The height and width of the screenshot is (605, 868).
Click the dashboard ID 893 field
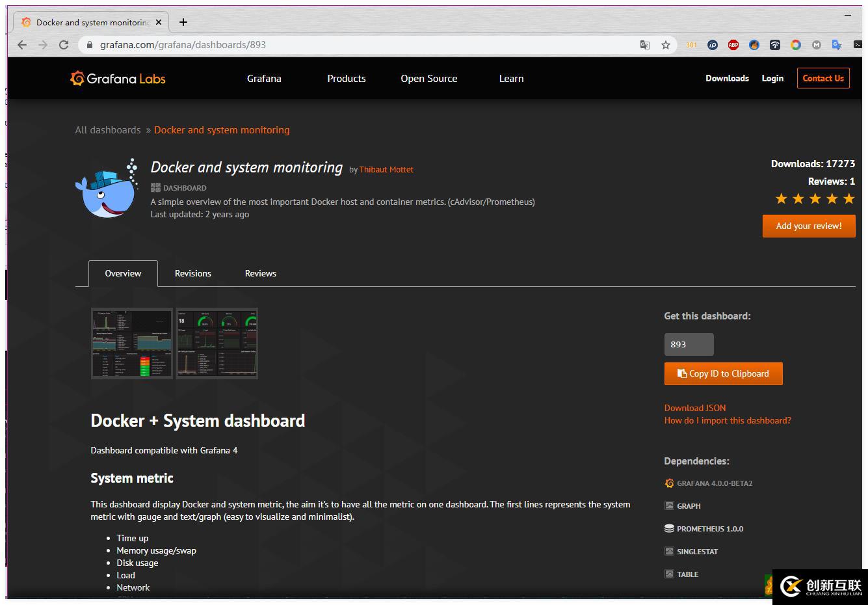[x=689, y=345]
